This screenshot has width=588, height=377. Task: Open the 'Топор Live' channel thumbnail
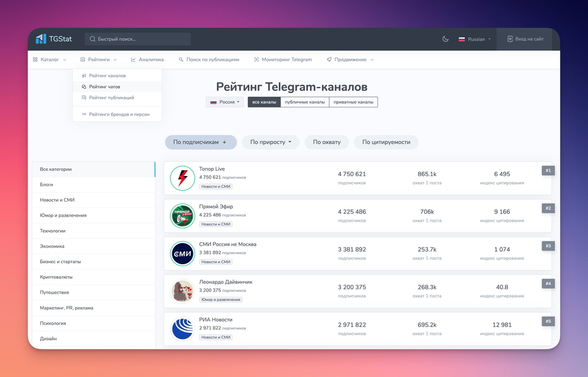point(182,177)
